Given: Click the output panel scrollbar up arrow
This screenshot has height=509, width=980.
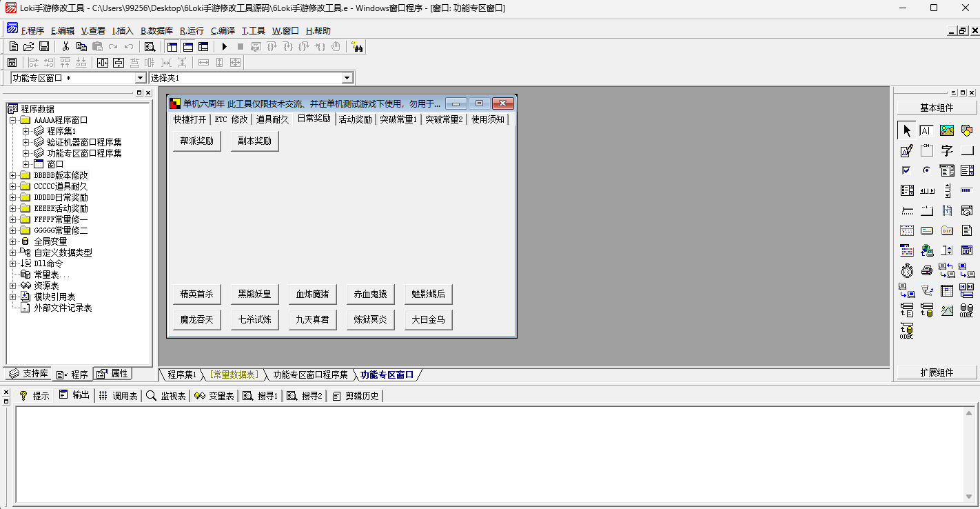Looking at the screenshot, I should [x=969, y=412].
